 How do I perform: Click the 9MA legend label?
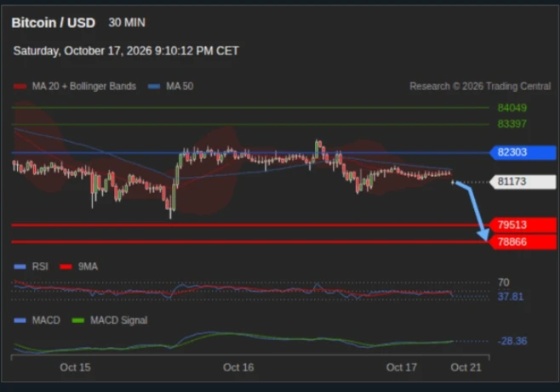88,266
